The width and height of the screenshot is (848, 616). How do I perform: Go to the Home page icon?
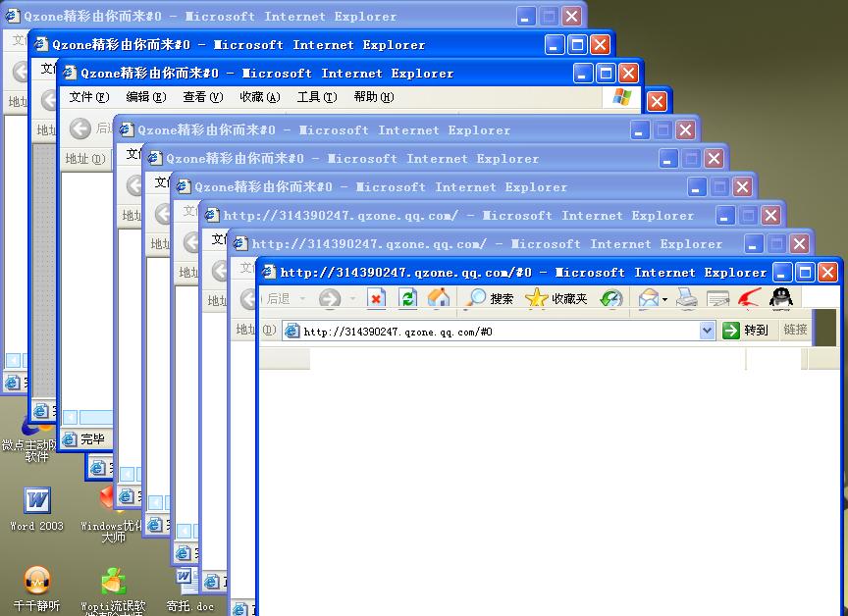(439, 298)
